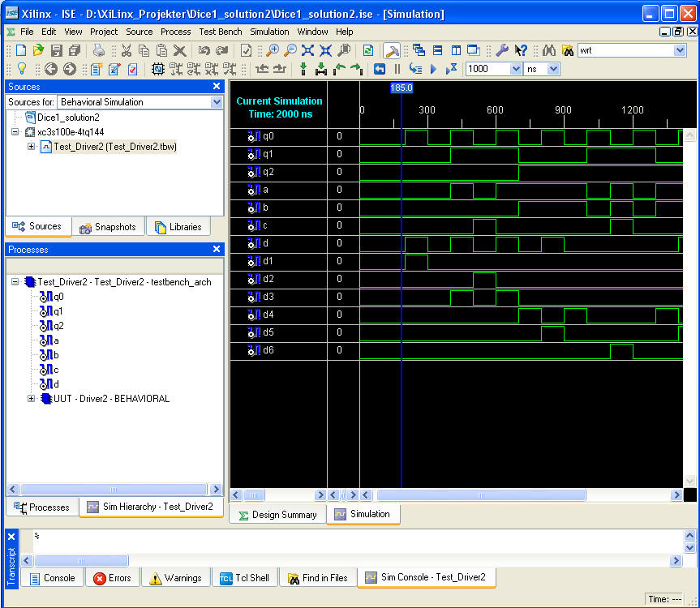700x608 pixels.
Task: Click the Copy icon in toolbar
Action: (144, 50)
